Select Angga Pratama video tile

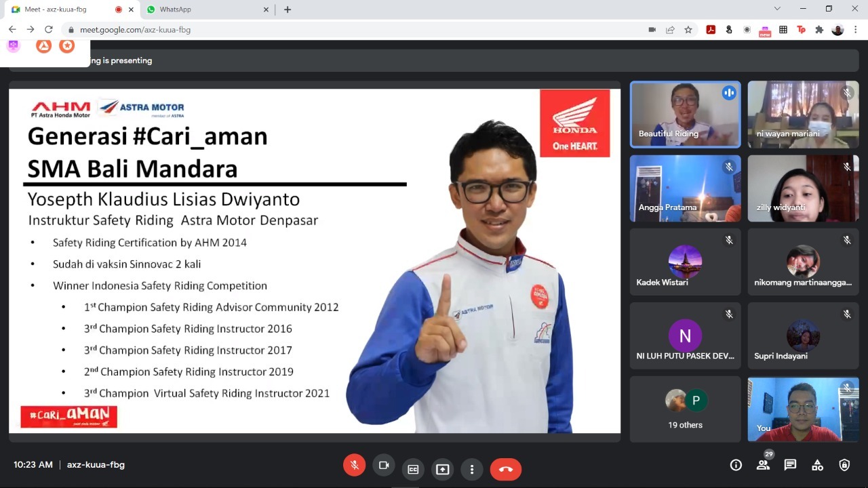tap(685, 188)
